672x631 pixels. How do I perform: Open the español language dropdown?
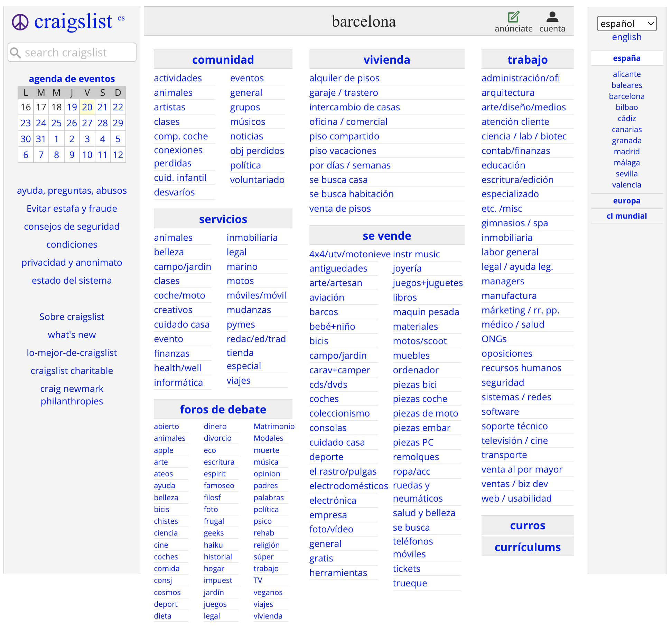pyautogui.click(x=627, y=24)
